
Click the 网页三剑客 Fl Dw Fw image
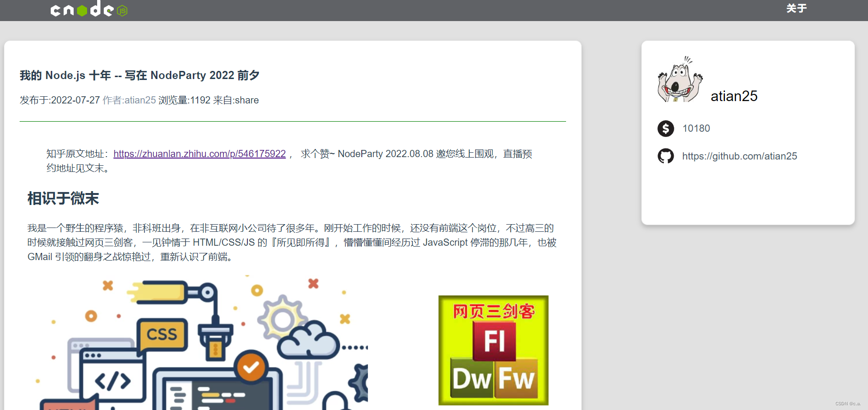click(493, 350)
